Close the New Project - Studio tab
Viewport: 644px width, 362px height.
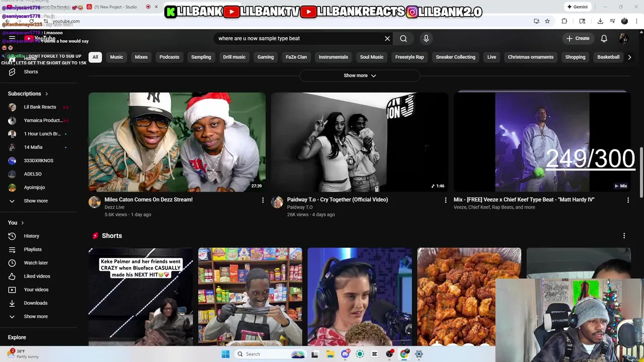point(156,7)
